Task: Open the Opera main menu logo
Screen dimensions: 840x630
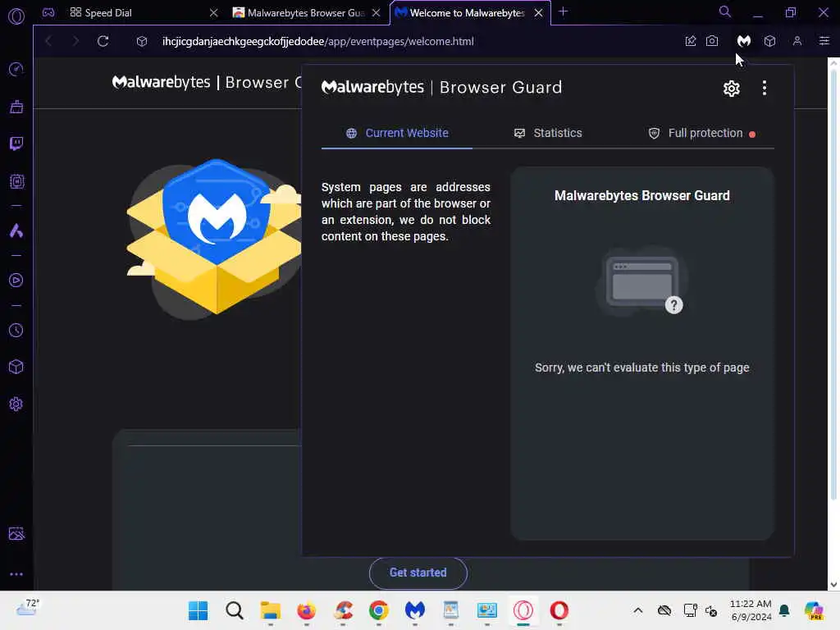Action: click(16, 16)
